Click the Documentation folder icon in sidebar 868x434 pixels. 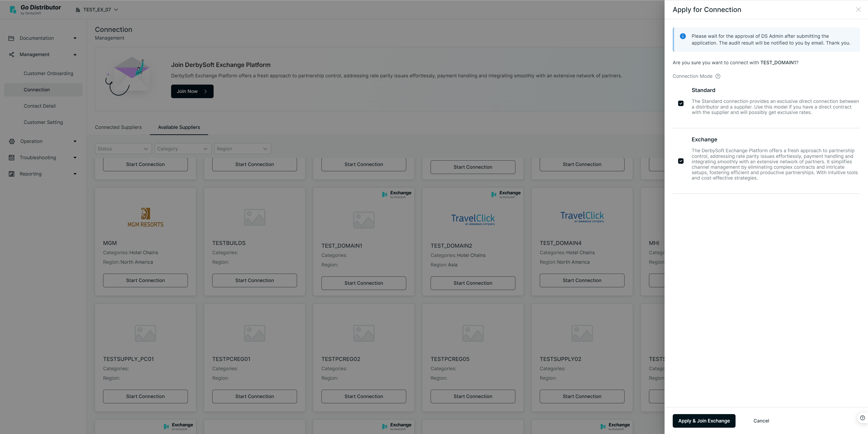[x=11, y=38]
